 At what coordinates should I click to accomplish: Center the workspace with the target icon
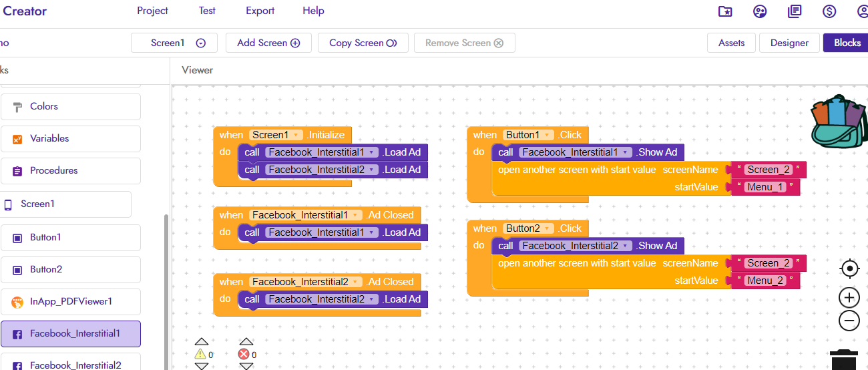[849, 268]
